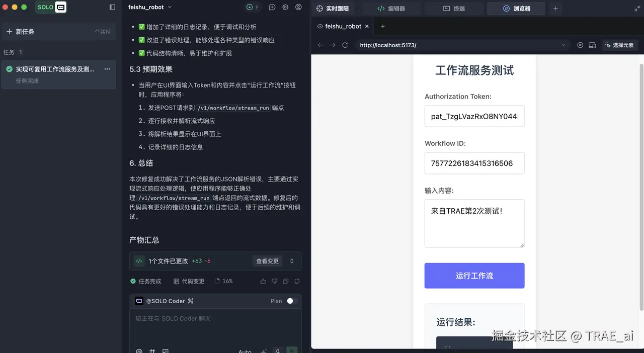
Task: Click the eye icon on the feishu_robot tab
Action: (x=320, y=26)
